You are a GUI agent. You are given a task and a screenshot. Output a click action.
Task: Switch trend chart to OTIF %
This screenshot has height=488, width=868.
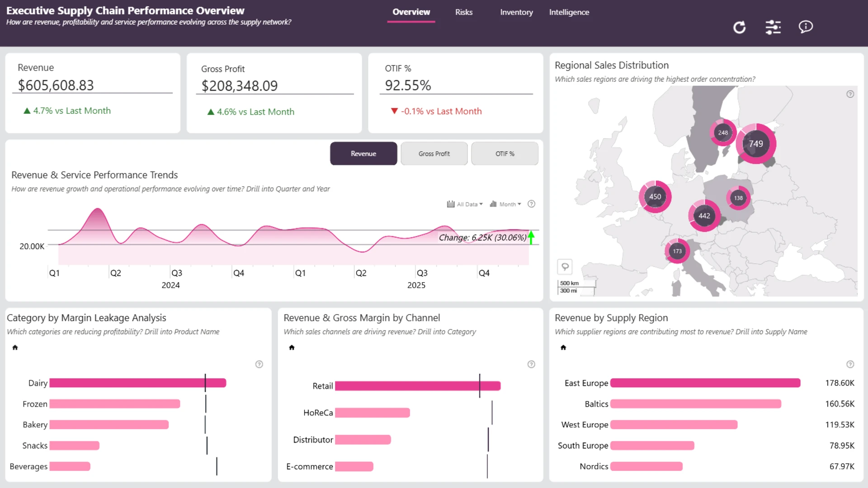[505, 154]
